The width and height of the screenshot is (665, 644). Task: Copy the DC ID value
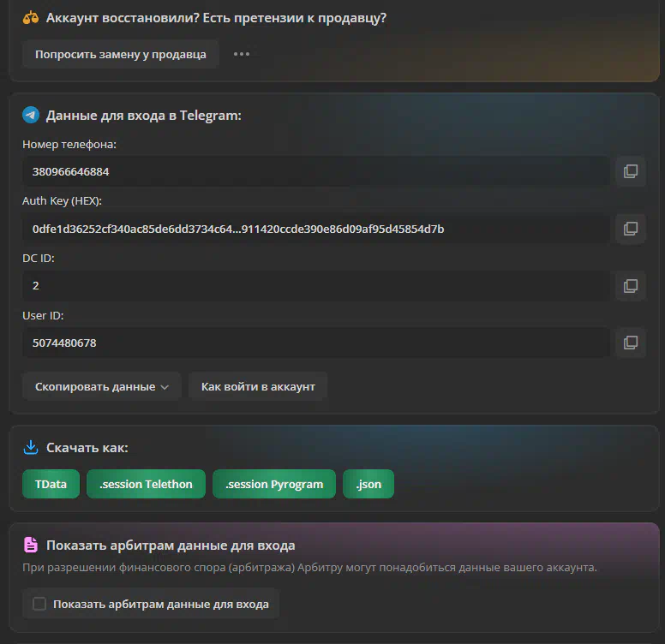tap(630, 286)
